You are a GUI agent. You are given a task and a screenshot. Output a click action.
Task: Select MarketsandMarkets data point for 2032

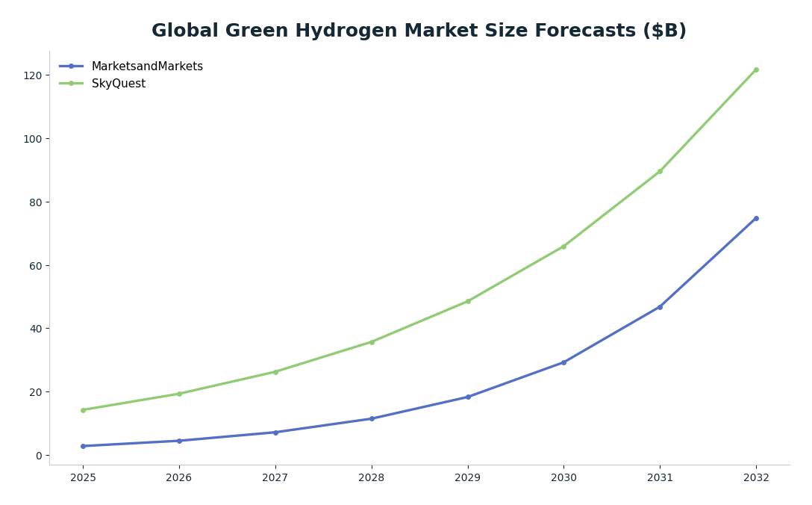tap(756, 219)
